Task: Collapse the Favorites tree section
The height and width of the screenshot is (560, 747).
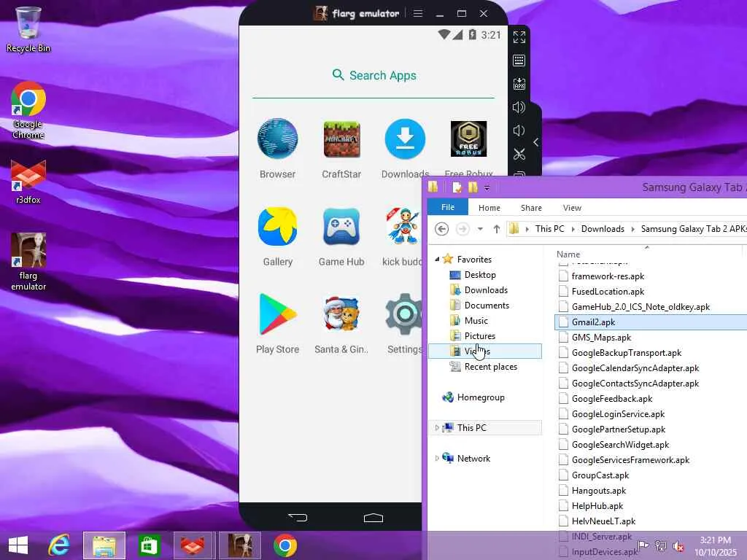Action: tap(437, 259)
